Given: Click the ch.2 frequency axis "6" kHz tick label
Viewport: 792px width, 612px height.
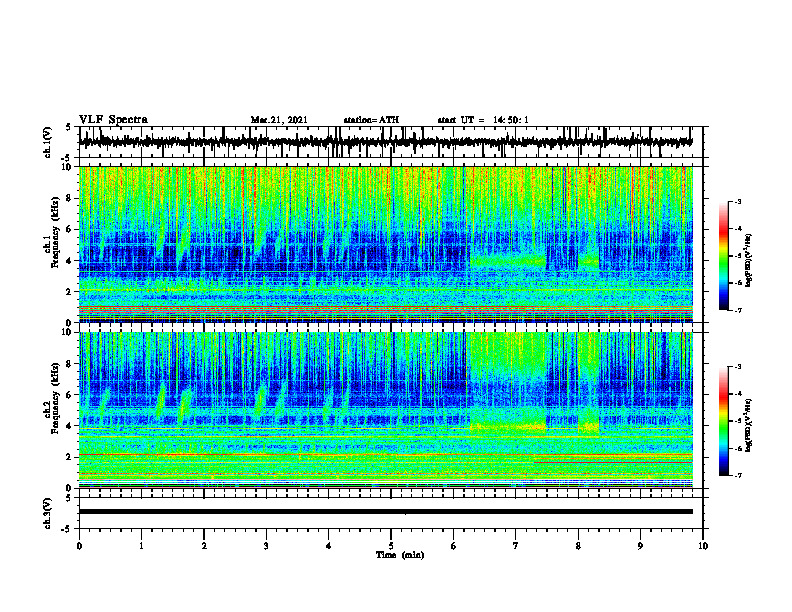Looking at the screenshot, I should coord(69,395).
